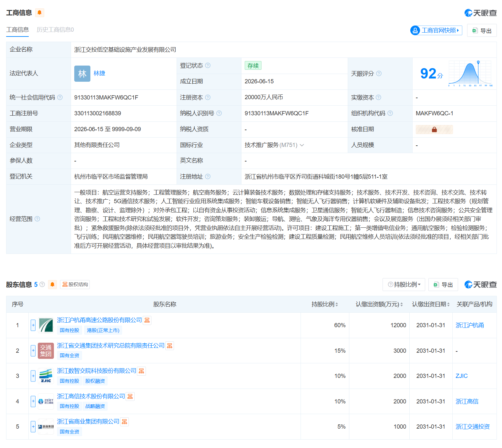
Task: Open 浙江省交通集团技术研究总院有限责任公司 link
Action: (x=111, y=346)
